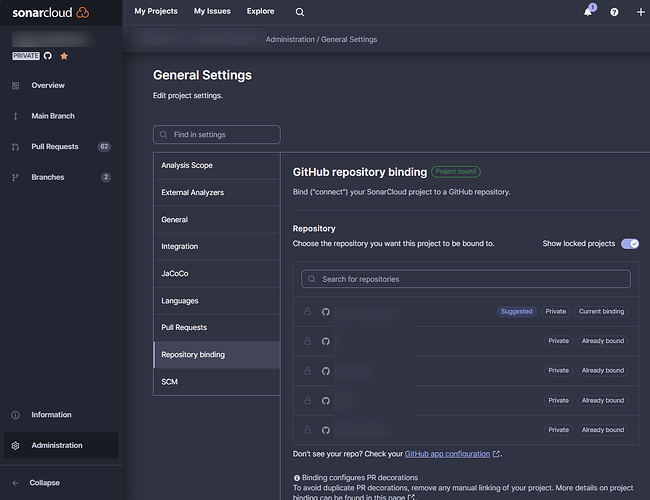
Task: Click the Private badge in the Suggested row
Action: tap(555, 311)
